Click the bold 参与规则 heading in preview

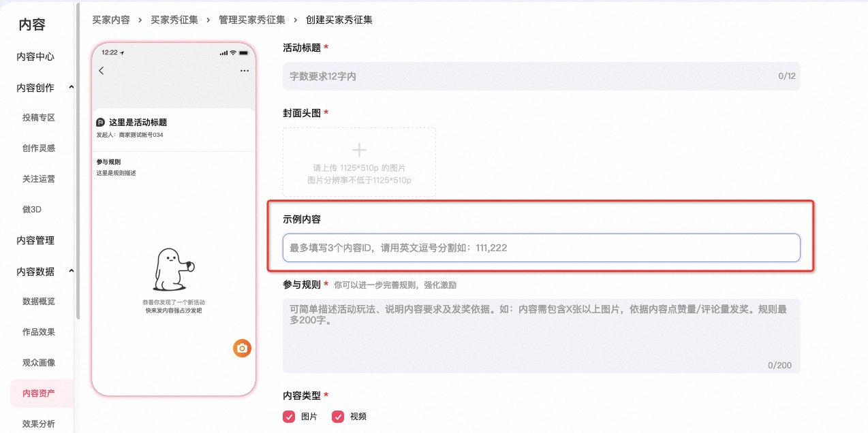(x=108, y=162)
